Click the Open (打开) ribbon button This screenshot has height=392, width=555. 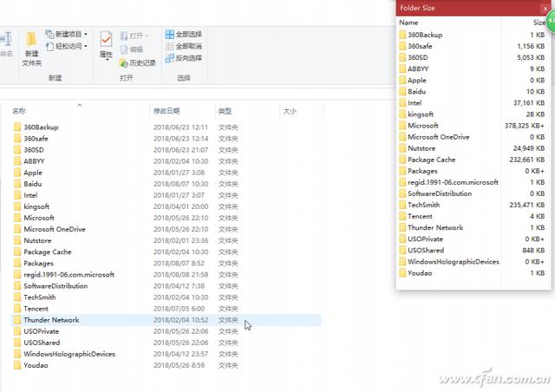pos(134,36)
